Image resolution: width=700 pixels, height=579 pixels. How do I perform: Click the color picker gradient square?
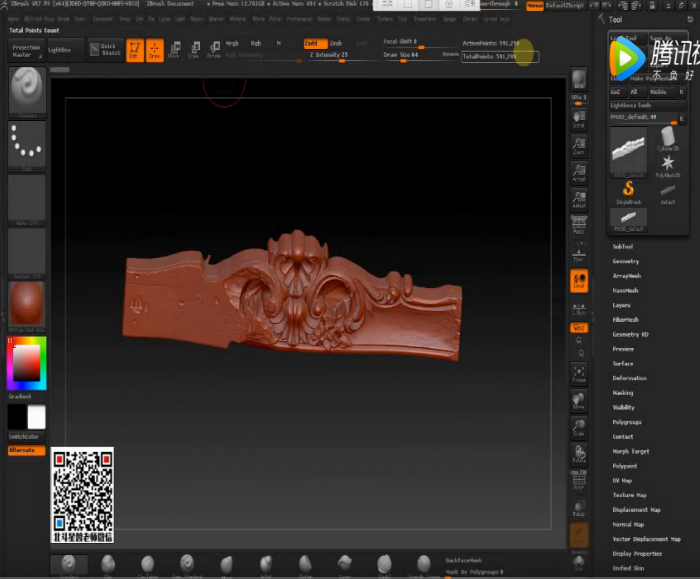[26, 364]
